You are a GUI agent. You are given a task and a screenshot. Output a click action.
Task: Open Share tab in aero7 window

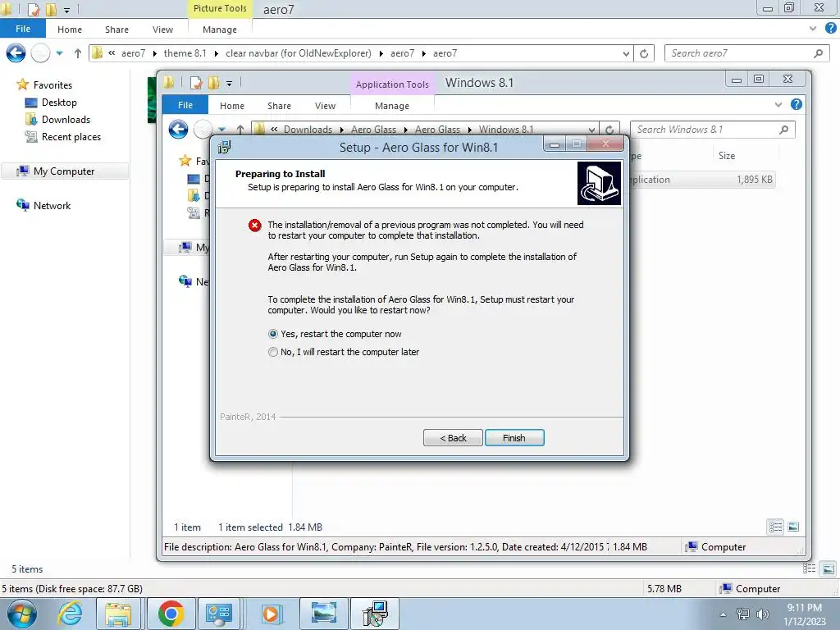point(116,30)
